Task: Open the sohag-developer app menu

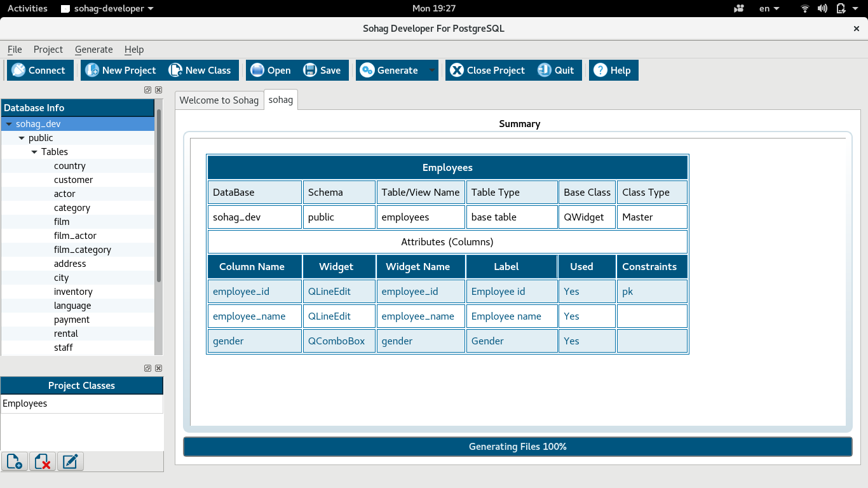Action: pos(107,8)
